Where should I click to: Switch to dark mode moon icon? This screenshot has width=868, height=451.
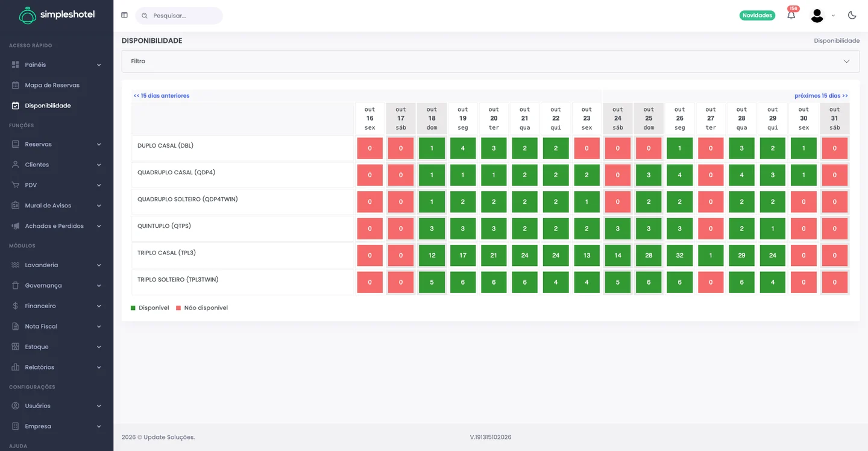852,16
